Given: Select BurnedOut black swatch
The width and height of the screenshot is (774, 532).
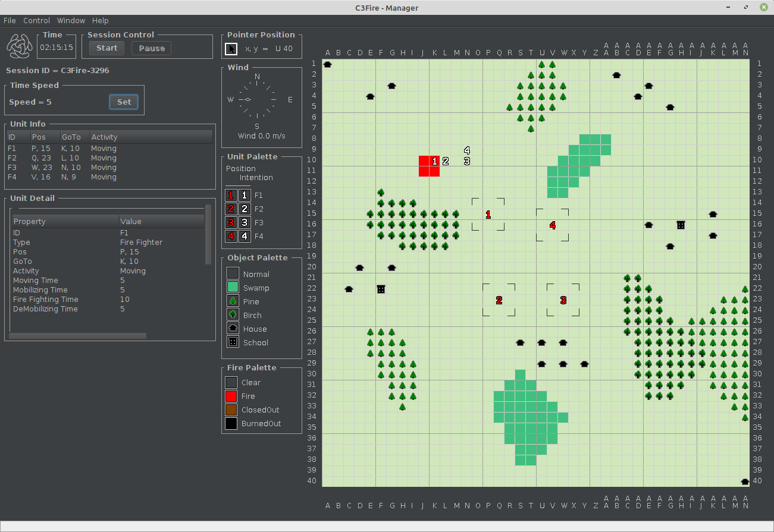Looking at the screenshot, I should point(231,423).
